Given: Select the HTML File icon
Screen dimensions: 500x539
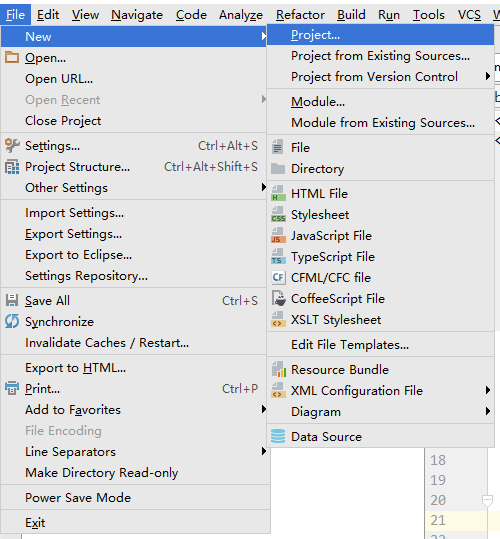Looking at the screenshot, I should (278, 194).
